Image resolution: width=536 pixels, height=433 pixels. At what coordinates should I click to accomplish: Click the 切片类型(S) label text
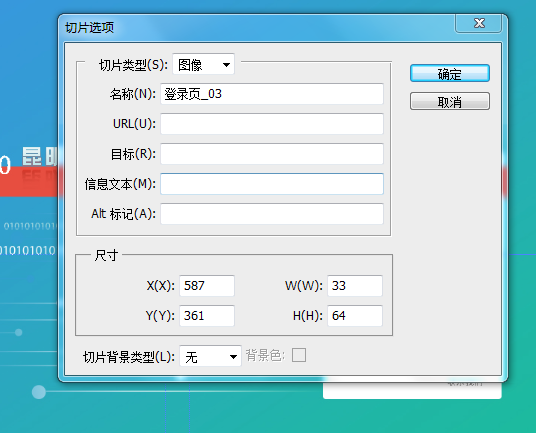coord(133,65)
